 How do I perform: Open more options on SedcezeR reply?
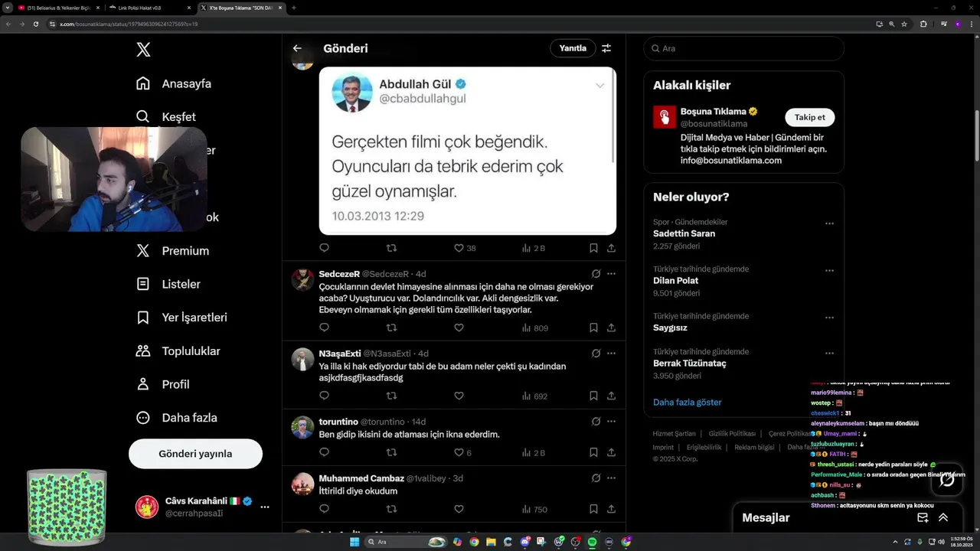611,273
